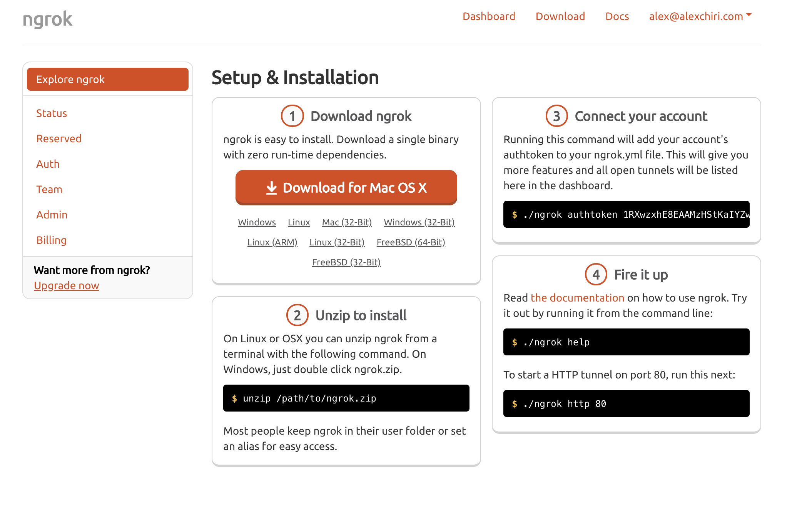
Task: Open the Dashboard nav link
Action: point(489,16)
